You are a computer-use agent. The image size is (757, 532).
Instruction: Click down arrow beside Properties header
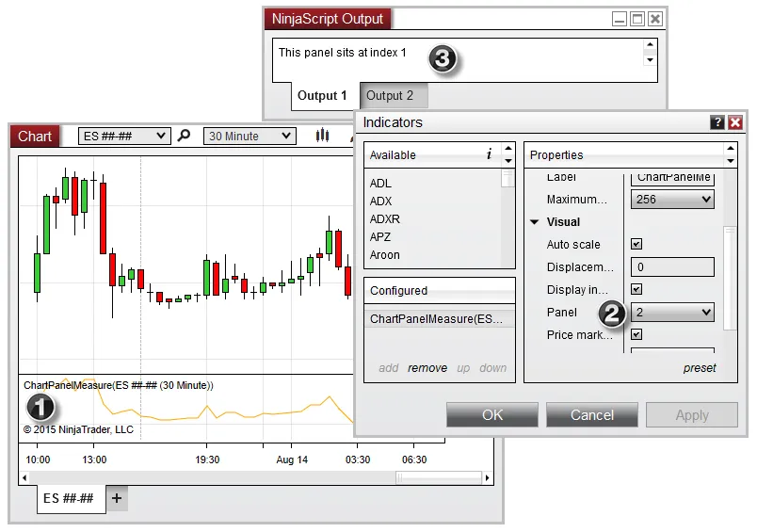point(731,161)
